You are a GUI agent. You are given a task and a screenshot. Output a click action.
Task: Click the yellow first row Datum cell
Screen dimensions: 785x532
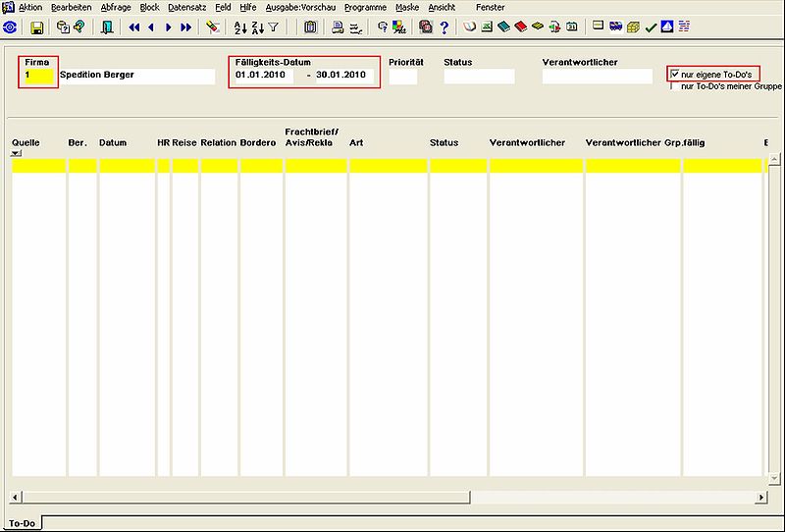(x=128, y=166)
